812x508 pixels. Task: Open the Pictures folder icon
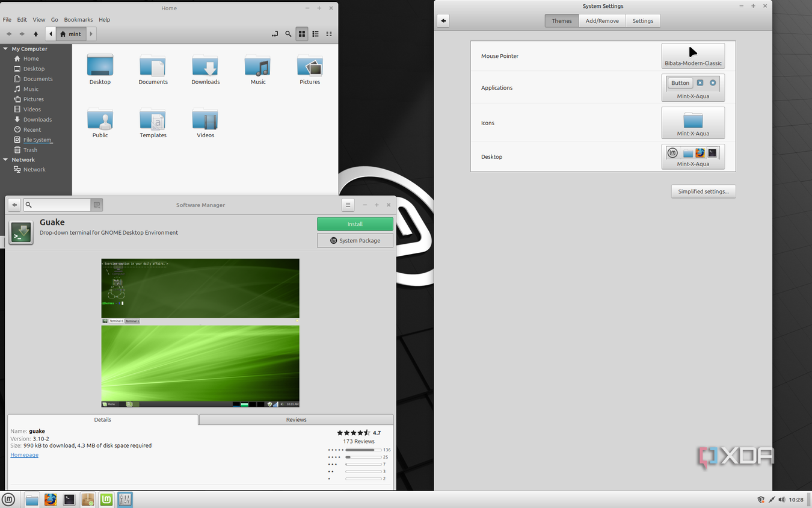click(x=310, y=65)
